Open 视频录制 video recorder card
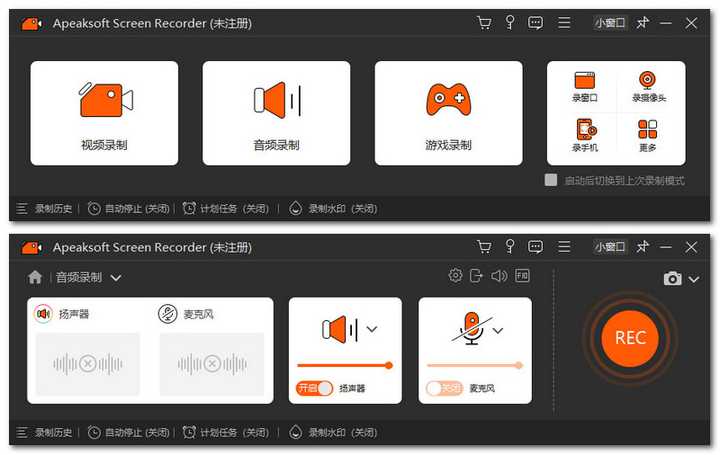The image size is (720, 455). point(104,113)
